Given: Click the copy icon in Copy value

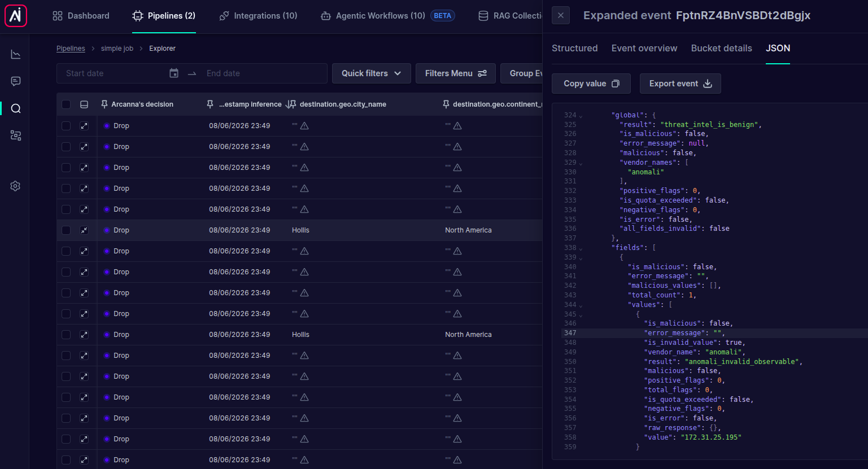Looking at the screenshot, I should [616, 84].
